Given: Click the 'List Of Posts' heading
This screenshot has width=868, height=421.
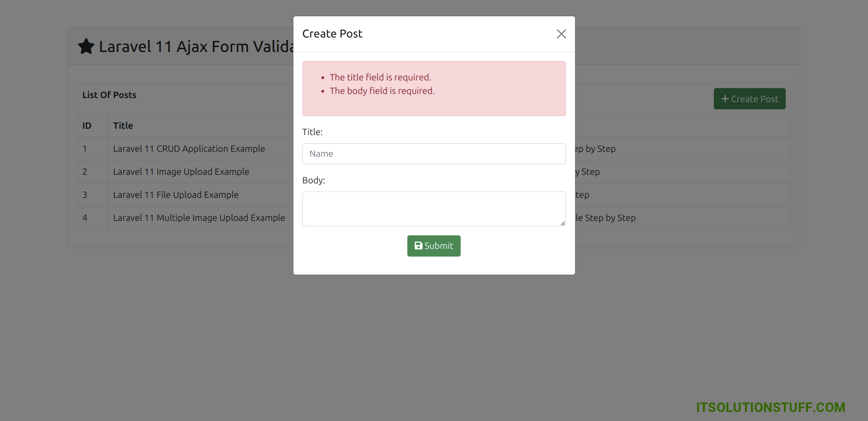Looking at the screenshot, I should [x=109, y=95].
